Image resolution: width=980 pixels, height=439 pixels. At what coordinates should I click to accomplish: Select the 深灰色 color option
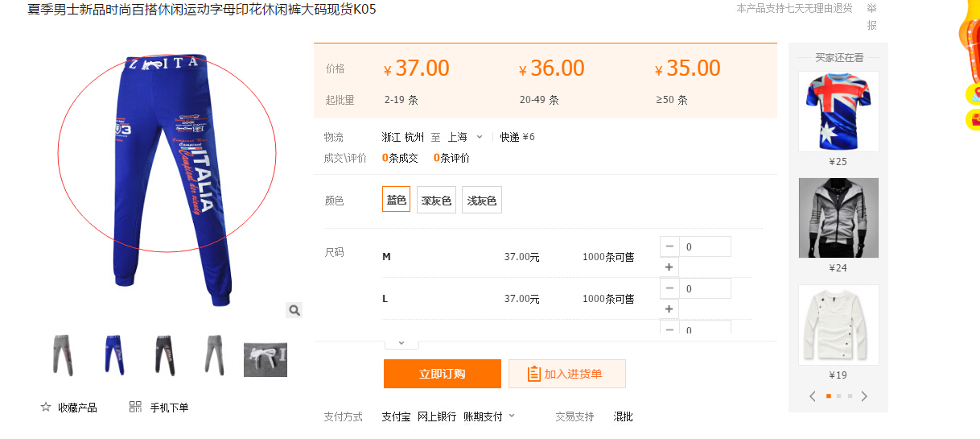click(x=436, y=201)
